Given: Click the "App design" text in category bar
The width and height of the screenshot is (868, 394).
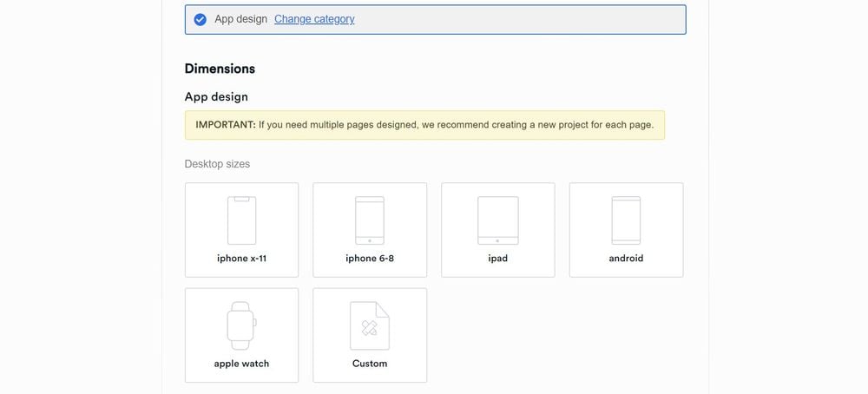Looking at the screenshot, I should click(240, 19).
